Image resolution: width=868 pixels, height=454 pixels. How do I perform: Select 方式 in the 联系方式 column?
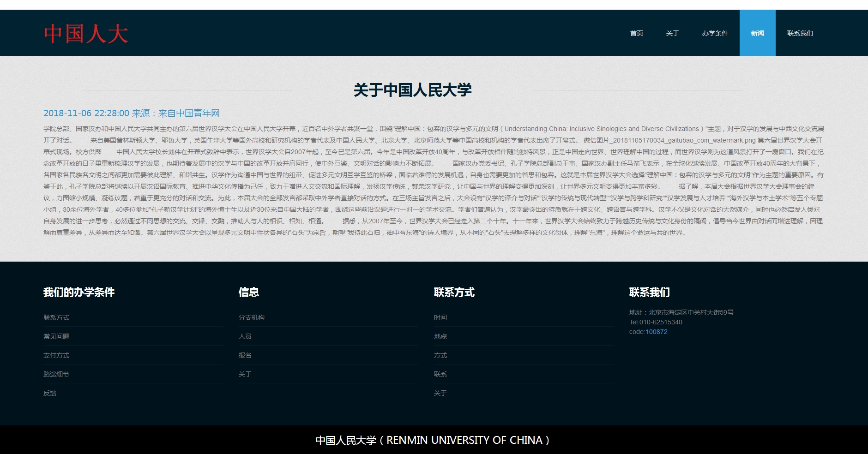pos(440,355)
